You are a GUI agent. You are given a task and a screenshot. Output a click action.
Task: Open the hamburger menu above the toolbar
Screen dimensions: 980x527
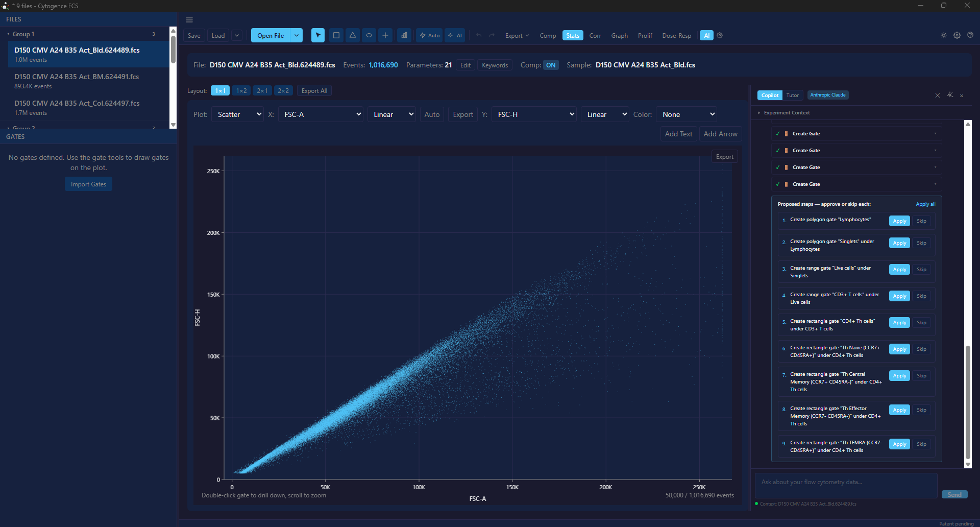point(189,20)
